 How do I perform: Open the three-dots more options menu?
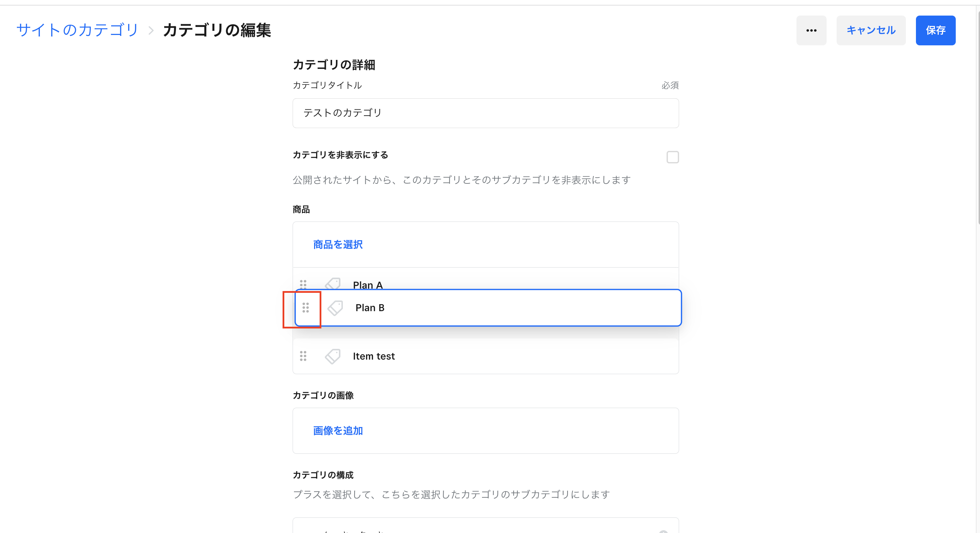[x=811, y=30]
